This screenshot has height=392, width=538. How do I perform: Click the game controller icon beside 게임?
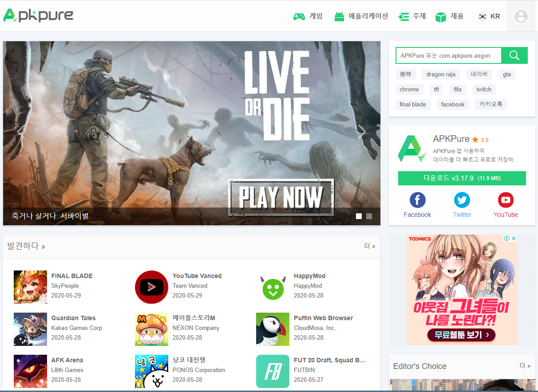click(x=299, y=17)
